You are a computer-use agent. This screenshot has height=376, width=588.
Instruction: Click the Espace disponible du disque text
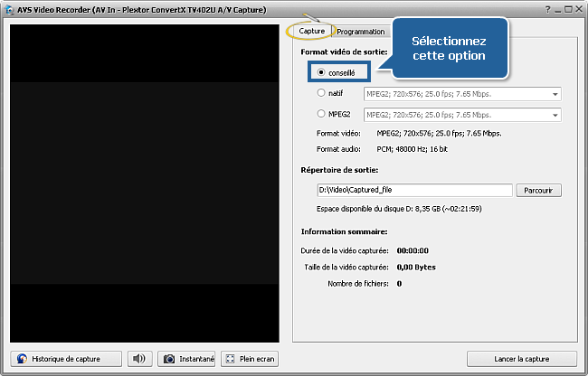click(399, 209)
